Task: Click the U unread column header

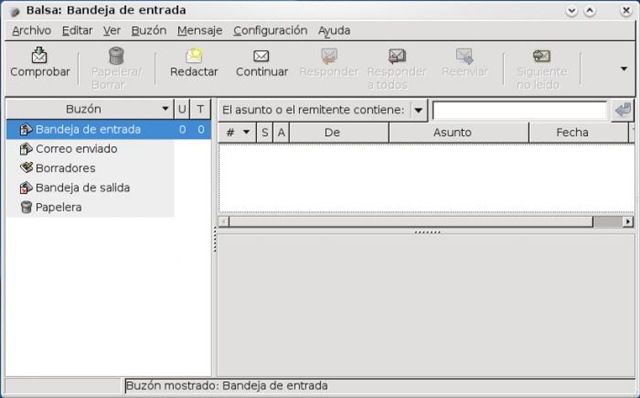Action: (x=182, y=109)
